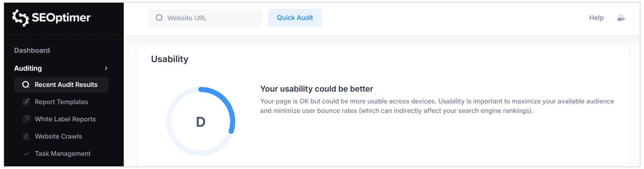Open the Help link
The height and width of the screenshot is (169, 644).
point(596,18)
